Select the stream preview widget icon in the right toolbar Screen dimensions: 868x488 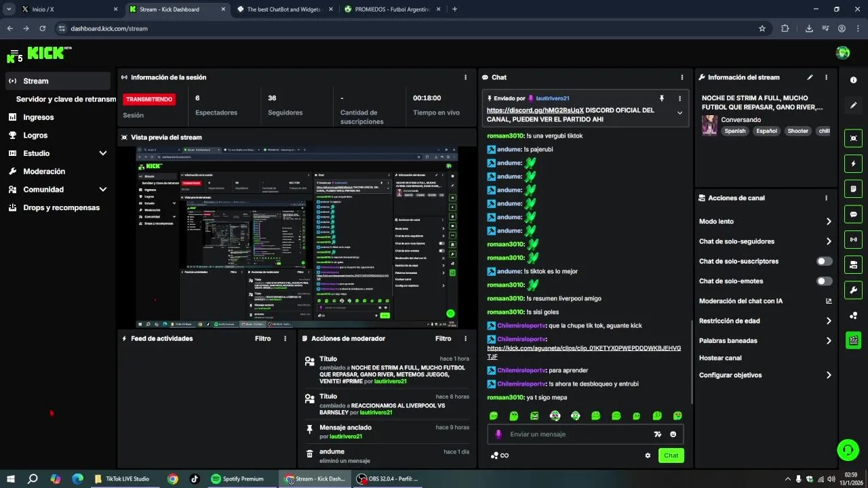(x=853, y=138)
